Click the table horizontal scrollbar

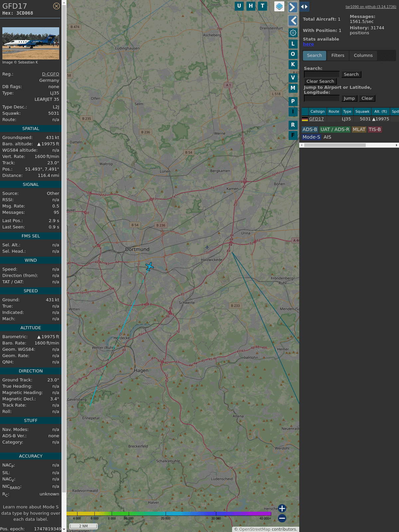pyautogui.click(x=335, y=145)
